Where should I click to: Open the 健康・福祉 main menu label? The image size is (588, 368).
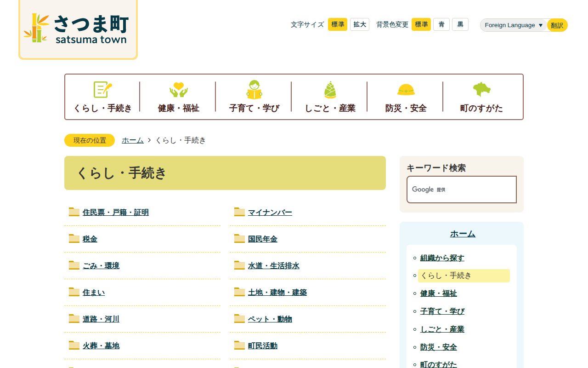pyautogui.click(x=179, y=108)
